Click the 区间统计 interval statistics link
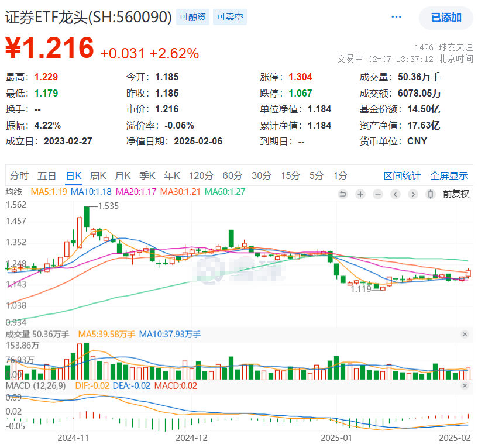This screenshot has height=448, width=478. click(402, 175)
